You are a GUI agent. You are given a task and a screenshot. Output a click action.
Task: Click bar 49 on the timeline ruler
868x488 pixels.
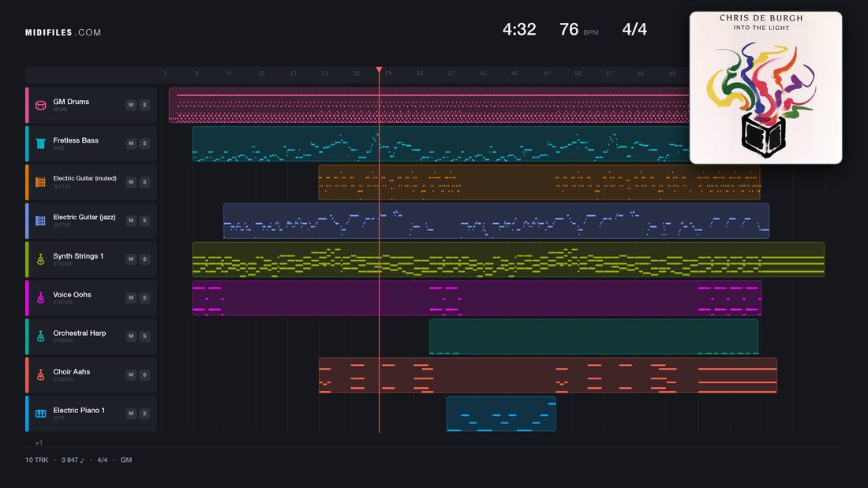(x=546, y=73)
